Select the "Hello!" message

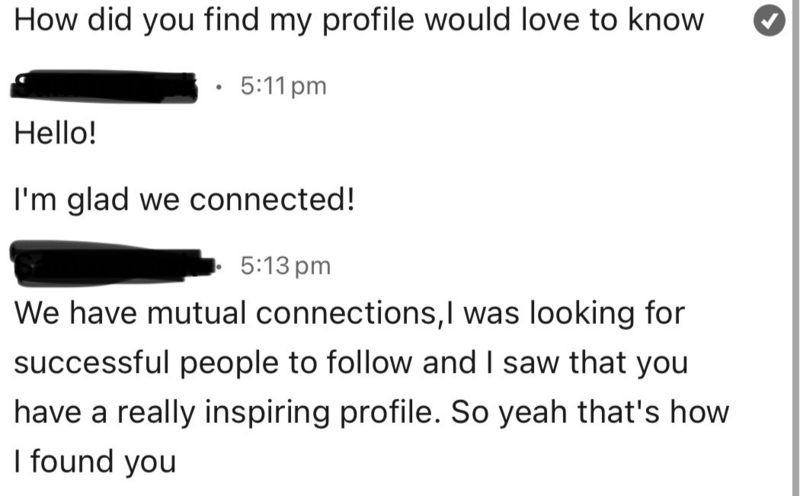point(55,134)
